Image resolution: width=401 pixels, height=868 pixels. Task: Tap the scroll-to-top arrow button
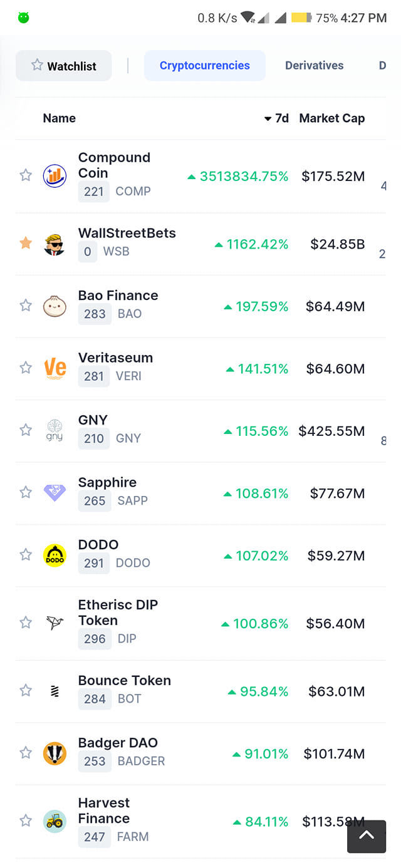pos(367,836)
